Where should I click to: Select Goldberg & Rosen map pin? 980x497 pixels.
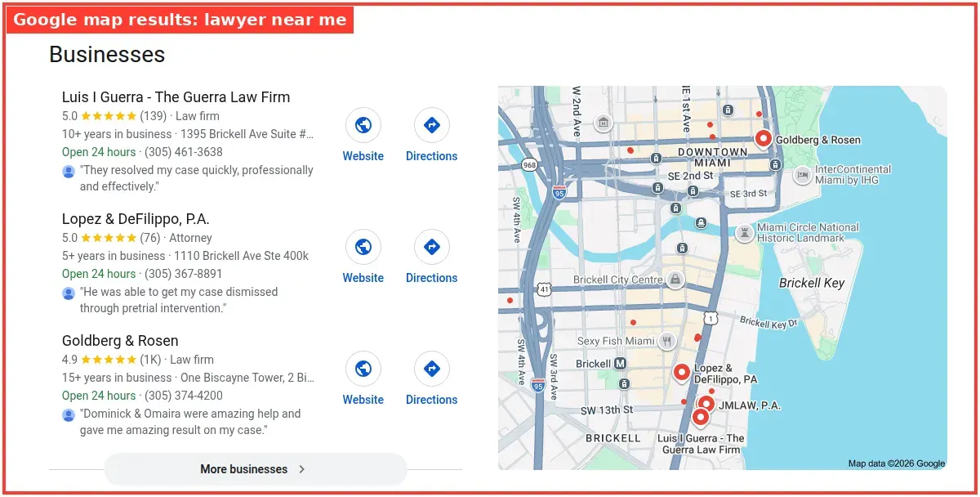click(x=763, y=139)
